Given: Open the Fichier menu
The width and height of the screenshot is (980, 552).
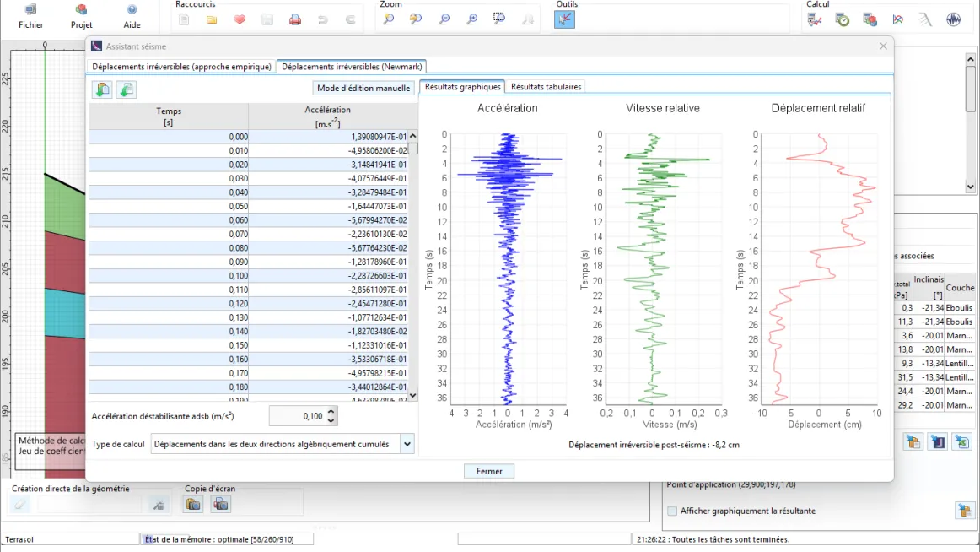Looking at the screenshot, I should (31, 16).
